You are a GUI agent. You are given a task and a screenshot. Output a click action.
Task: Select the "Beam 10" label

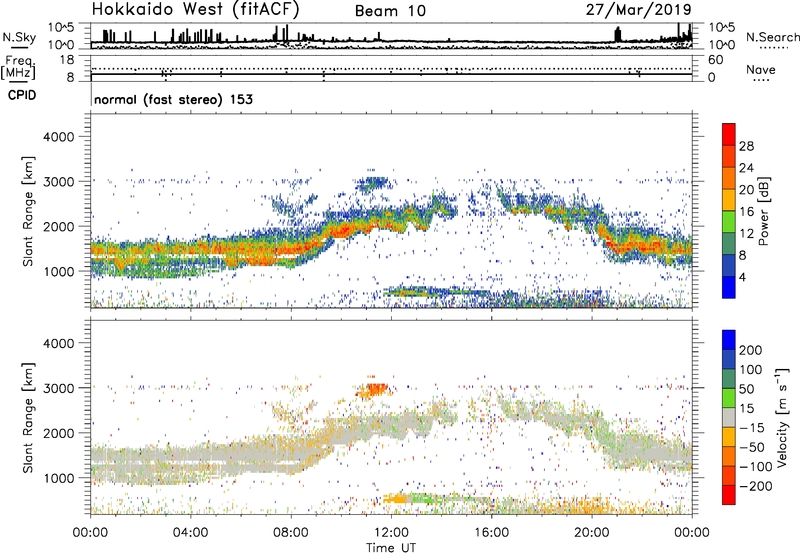(390, 11)
